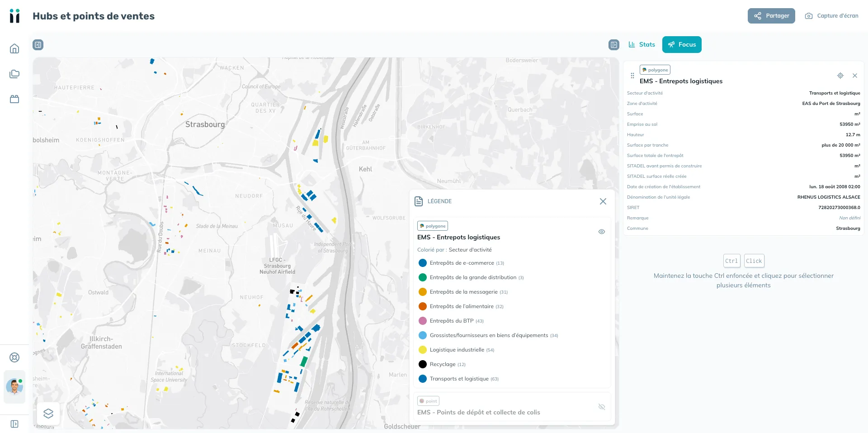Image resolution: width=868 pixels, height=433 pixels.
Task: Center map on feature using target icon
Action: [840, 76]
